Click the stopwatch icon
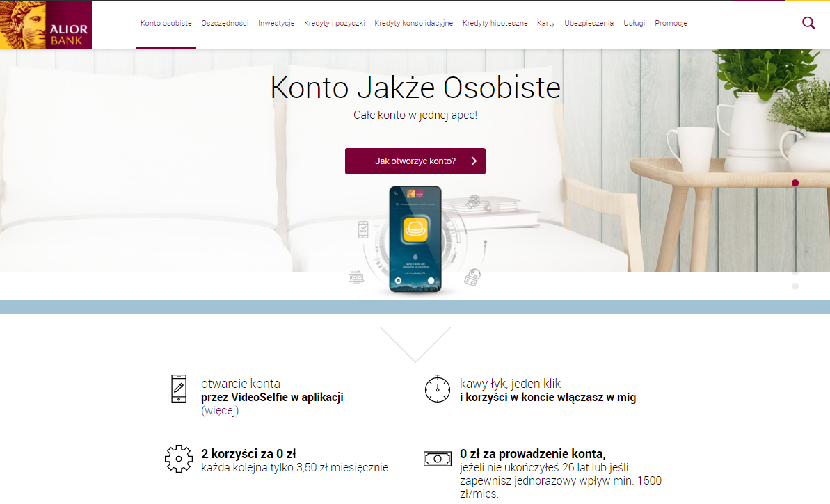This screenshot has width=830, height=504. tap(438, 389)
